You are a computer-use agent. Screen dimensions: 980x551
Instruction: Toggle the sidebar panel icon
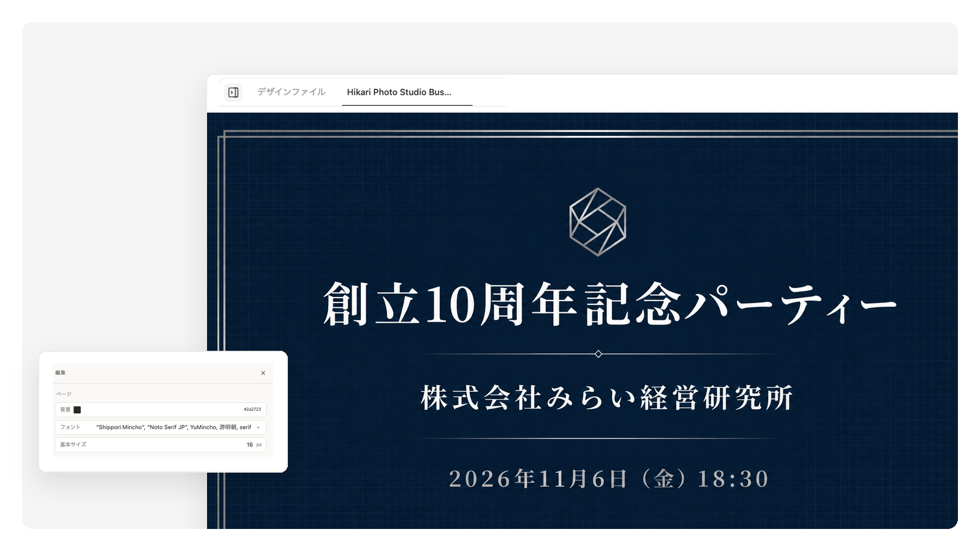233,92
